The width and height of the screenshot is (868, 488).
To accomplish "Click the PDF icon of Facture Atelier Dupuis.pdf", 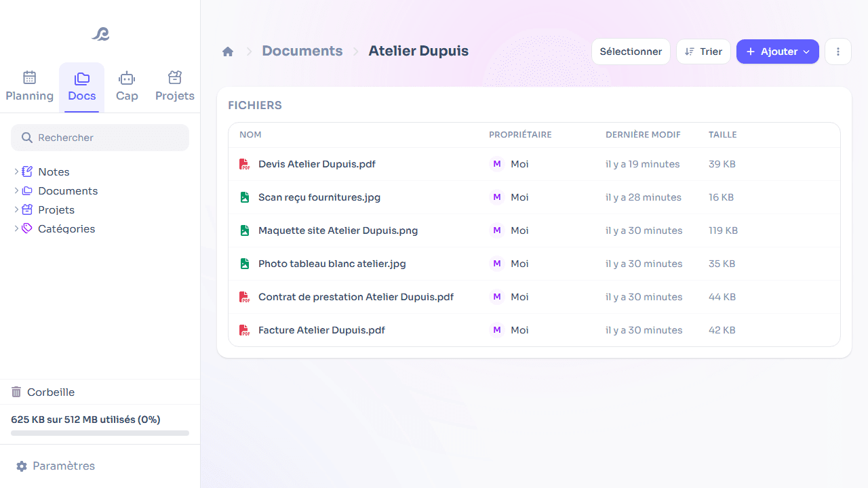I will [x=245, y=330].
